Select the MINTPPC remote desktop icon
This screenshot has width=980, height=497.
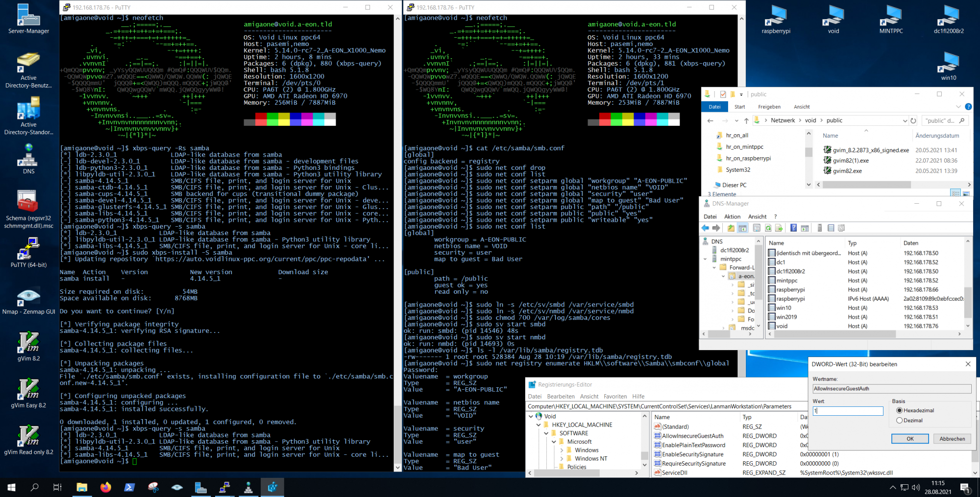click(891, 19)
